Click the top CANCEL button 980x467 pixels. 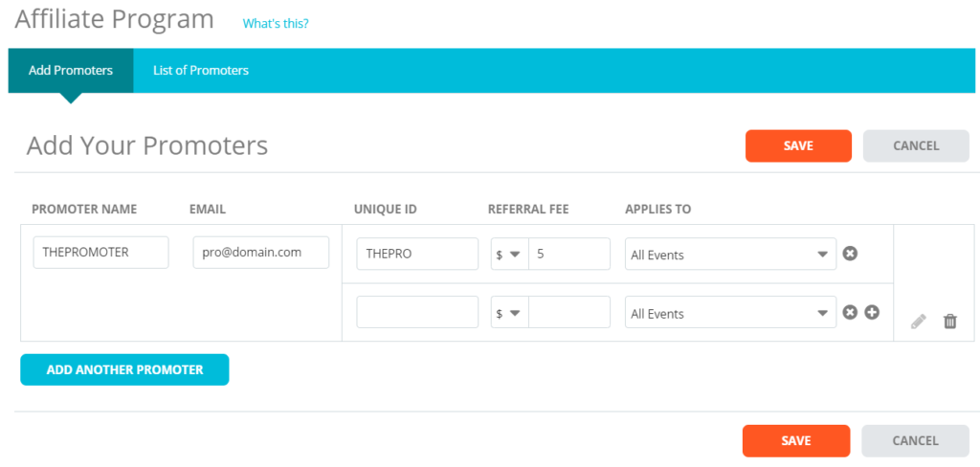coord(916,145)
